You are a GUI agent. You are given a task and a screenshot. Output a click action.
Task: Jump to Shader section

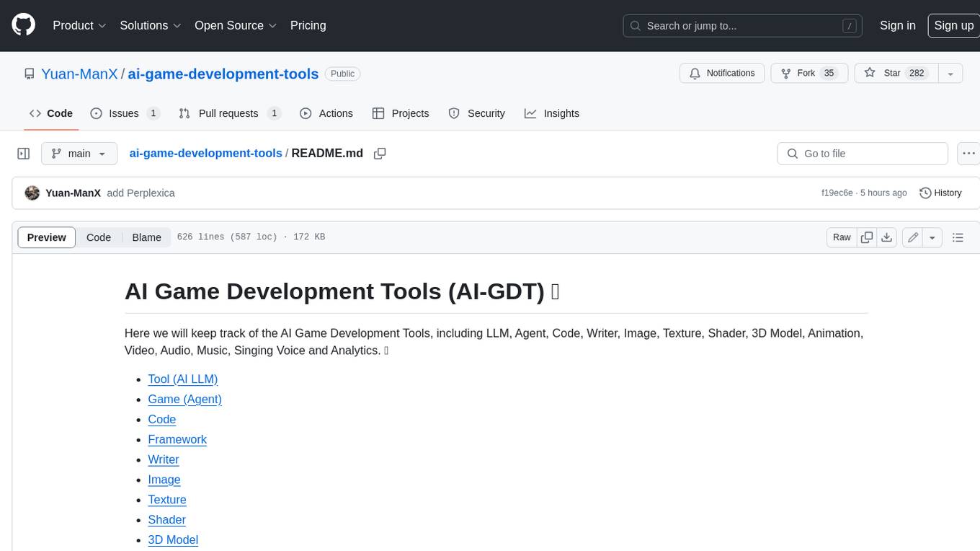167,520
